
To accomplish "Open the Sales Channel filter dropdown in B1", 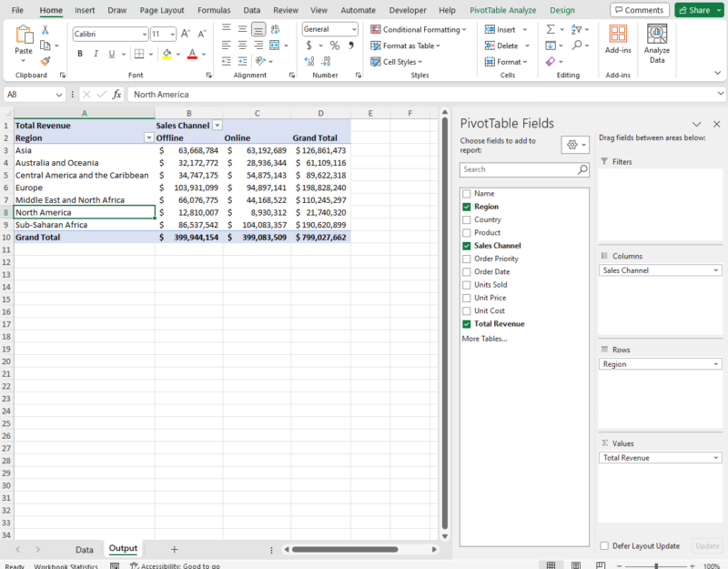I will point(216,124).
